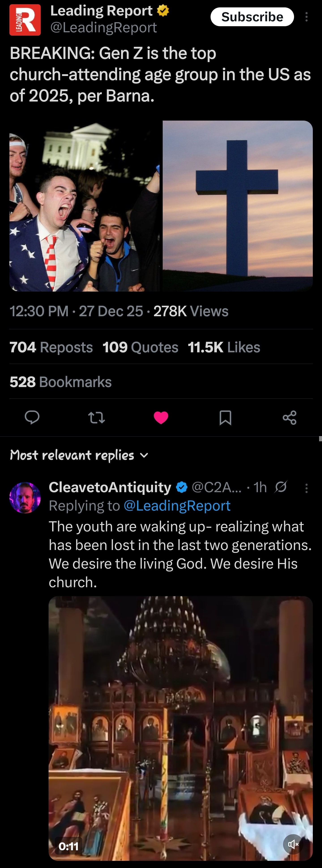Open CleavetoAntiquity's profile avatar
The width and height of the screenshot is (322, 868).
coord(25,498)
